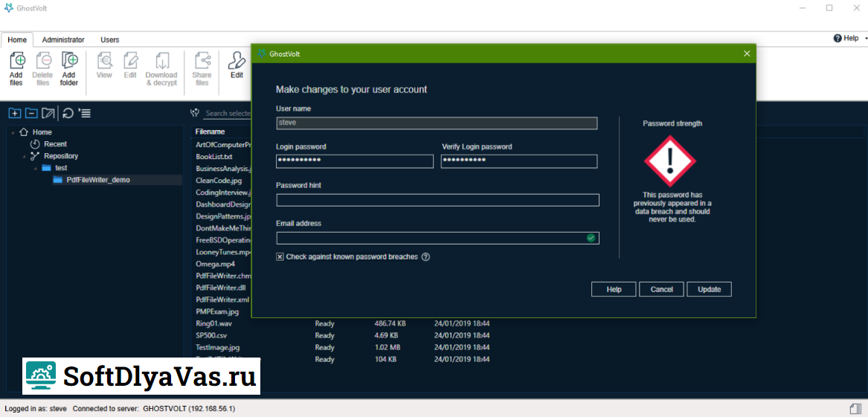Click the Update button
Screen dimensions: 868x417
pyautogui.click(x=709, y=289)
